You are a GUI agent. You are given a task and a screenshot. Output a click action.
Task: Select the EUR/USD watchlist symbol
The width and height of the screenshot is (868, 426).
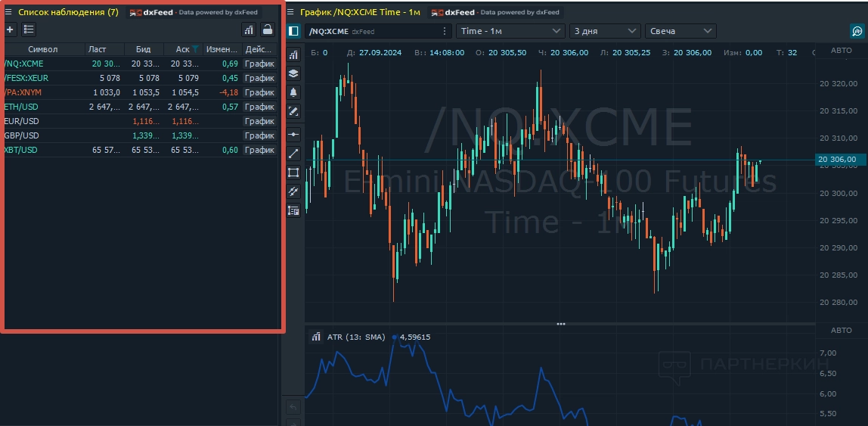[x=22, y=121]
